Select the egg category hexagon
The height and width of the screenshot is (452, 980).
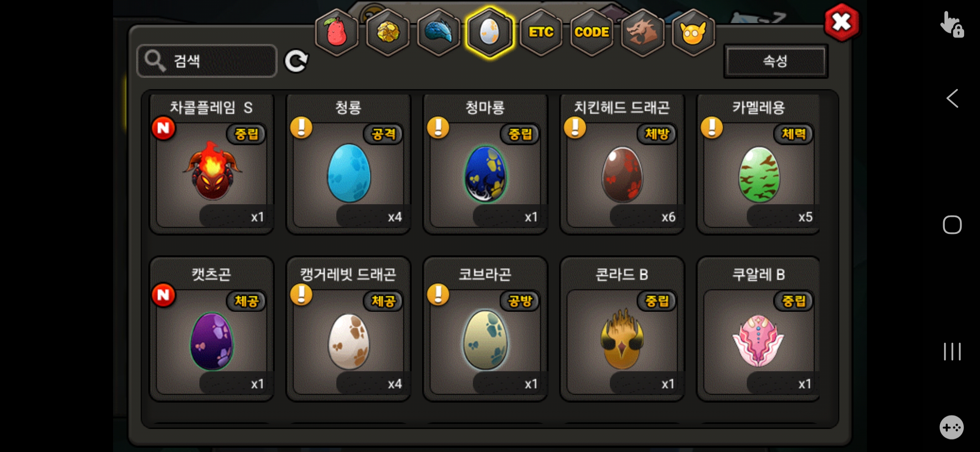(x=490, y=32)
